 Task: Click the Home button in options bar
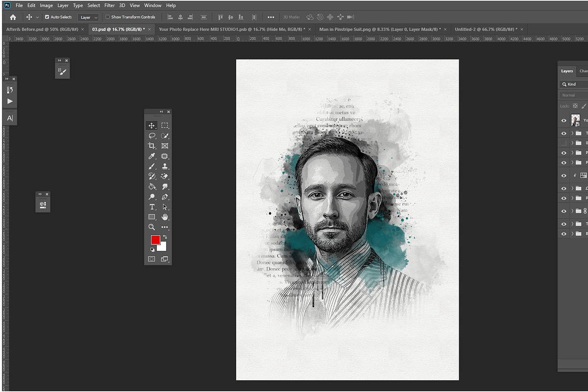(13, 17)
